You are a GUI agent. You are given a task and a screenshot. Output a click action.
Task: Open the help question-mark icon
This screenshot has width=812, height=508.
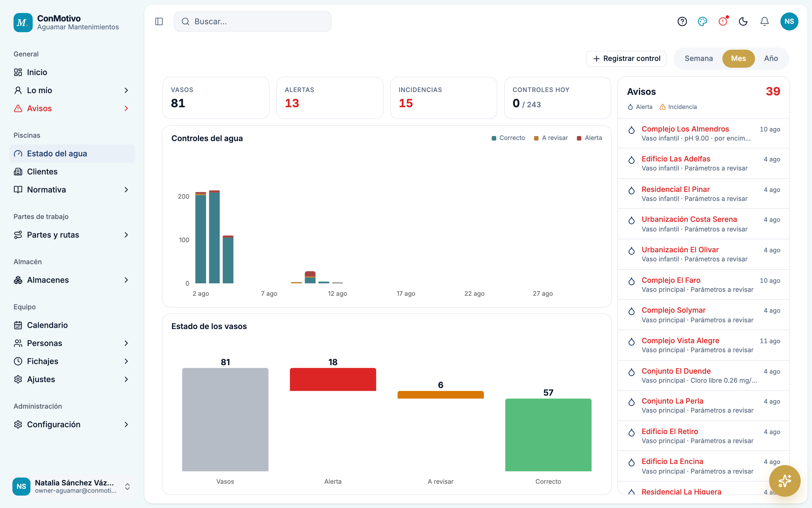click(x=682, y=21)
